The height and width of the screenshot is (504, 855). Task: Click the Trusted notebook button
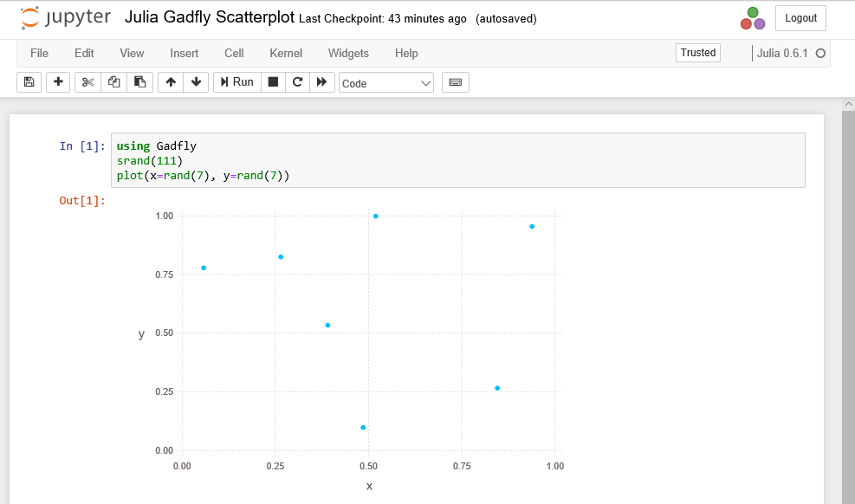click(x=698, y=53)
